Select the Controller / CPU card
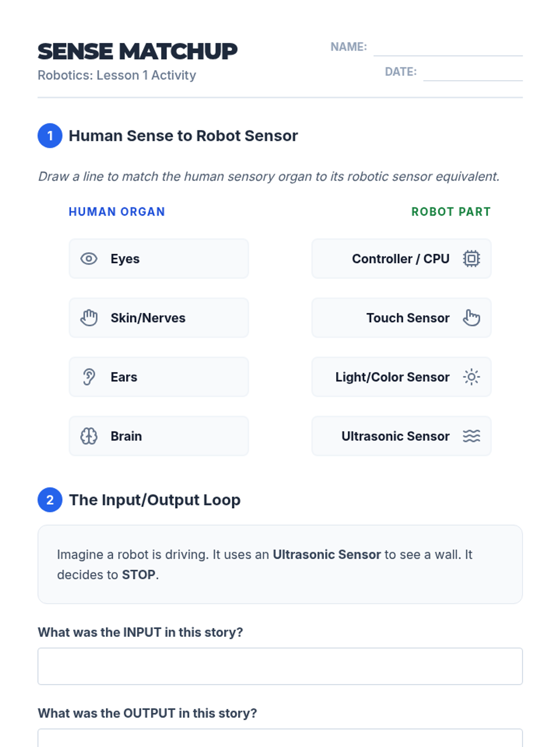 (401, 259)
